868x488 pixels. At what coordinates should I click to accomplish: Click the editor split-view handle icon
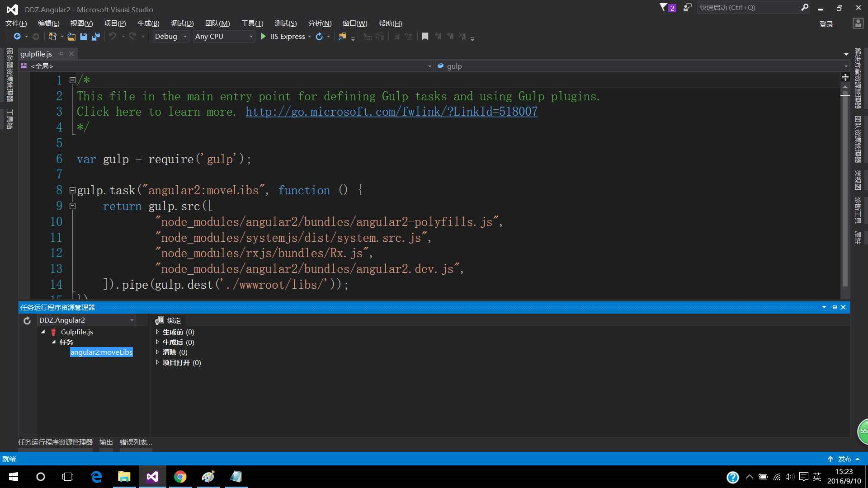coord(845,77)
